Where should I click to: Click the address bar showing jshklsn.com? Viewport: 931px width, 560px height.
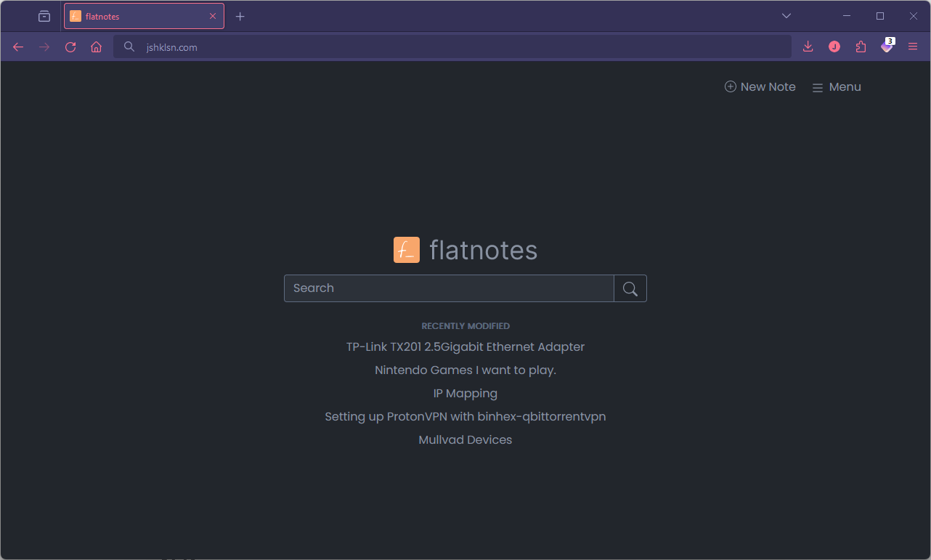pos(452,47)
